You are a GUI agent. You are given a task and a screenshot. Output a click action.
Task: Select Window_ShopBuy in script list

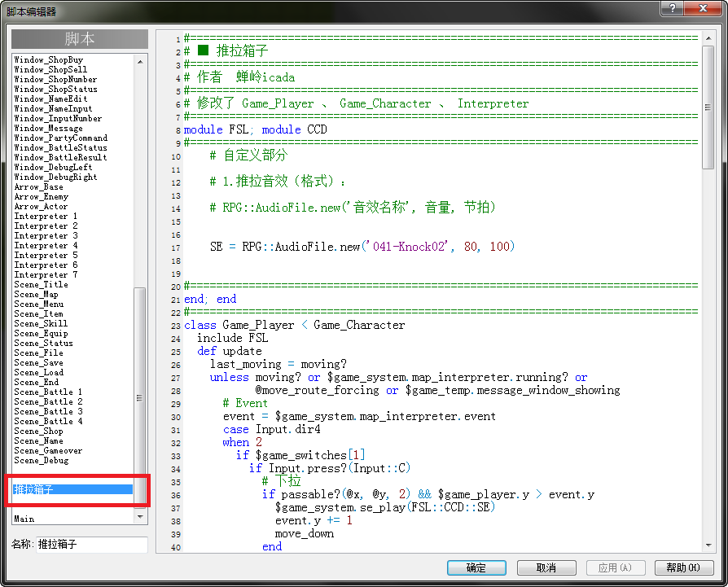click(48, 60)
